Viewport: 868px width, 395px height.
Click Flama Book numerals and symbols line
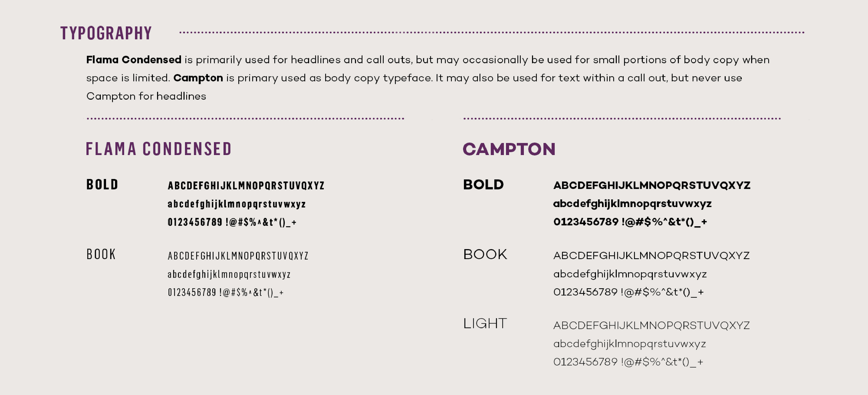point(225,292)
